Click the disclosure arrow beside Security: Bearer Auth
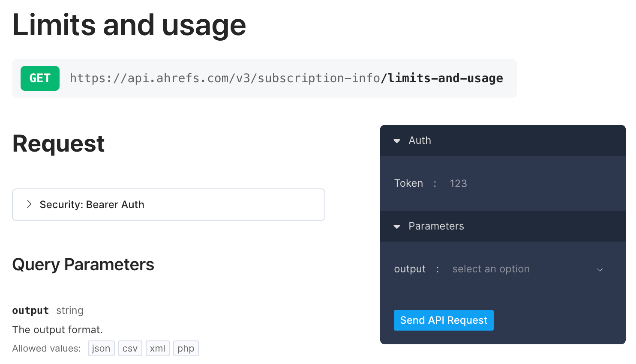 pyautogui.click(x=29, y=204)
